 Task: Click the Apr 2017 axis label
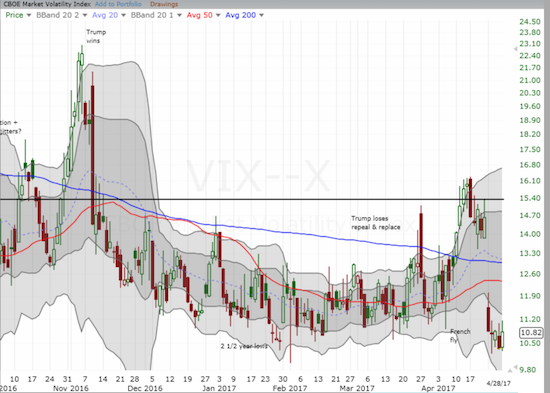438,388
